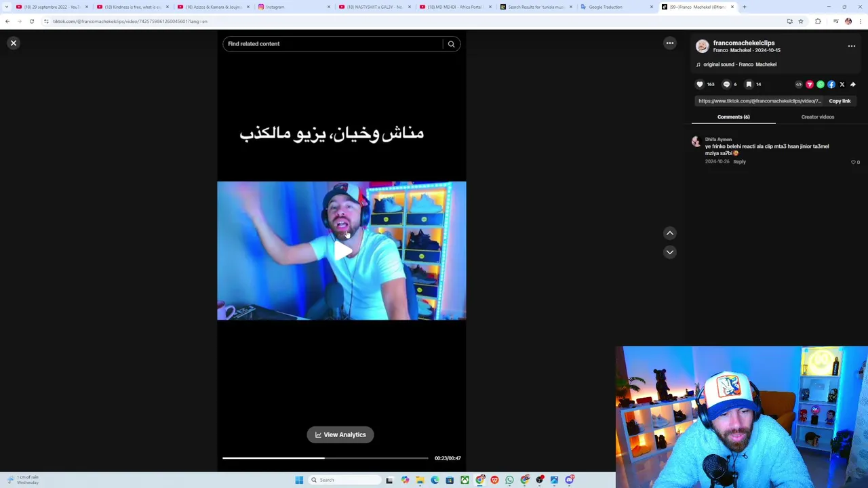Click the Copy link button
The image size is (868, 488).
point(840,101)
